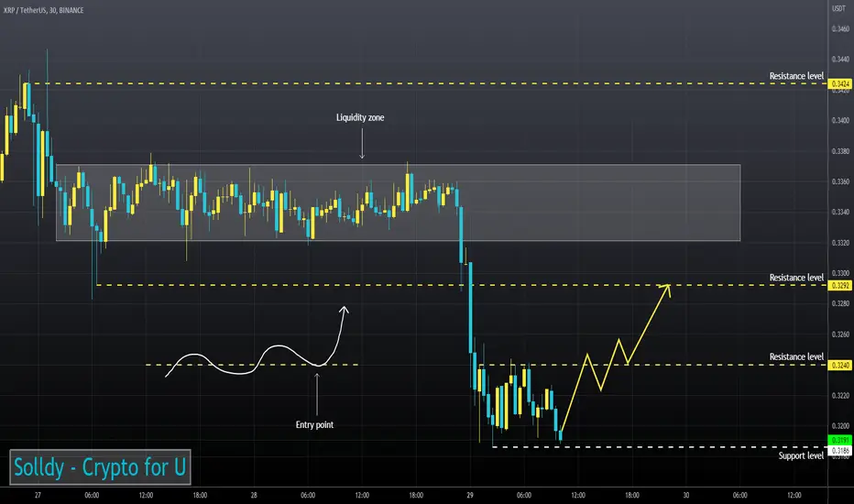This screenshot has height=504, width=854.
Task: Click date 28 on the time axis
Action: click(254, 495)
